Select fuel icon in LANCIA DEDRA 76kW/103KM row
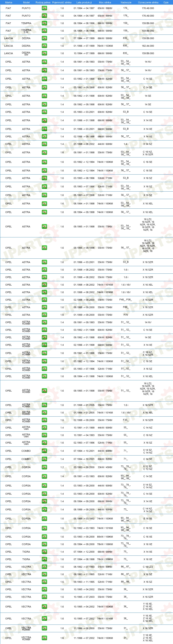The width and height of the screenshot is (173, 644). 44,46
